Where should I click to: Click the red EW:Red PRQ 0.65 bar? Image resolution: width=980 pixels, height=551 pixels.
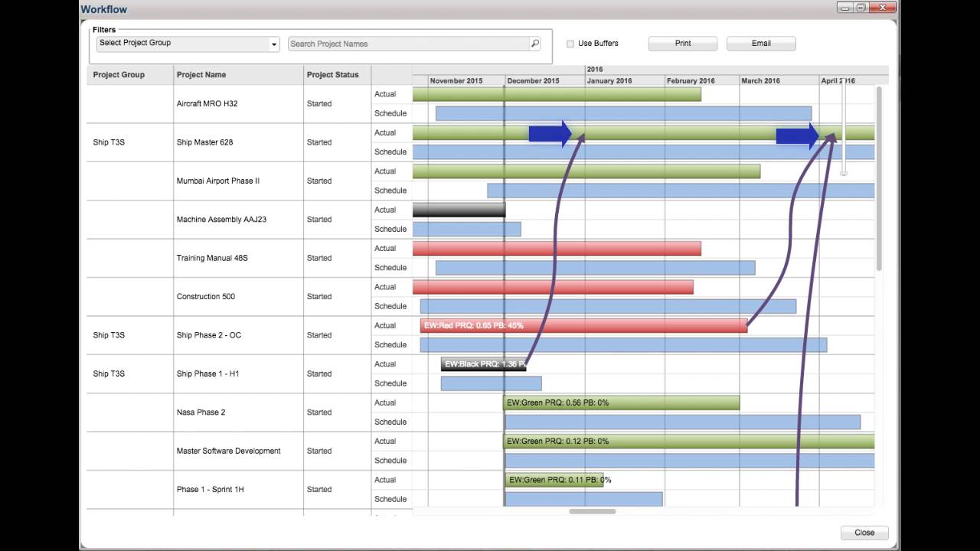[x=583, y=326]
